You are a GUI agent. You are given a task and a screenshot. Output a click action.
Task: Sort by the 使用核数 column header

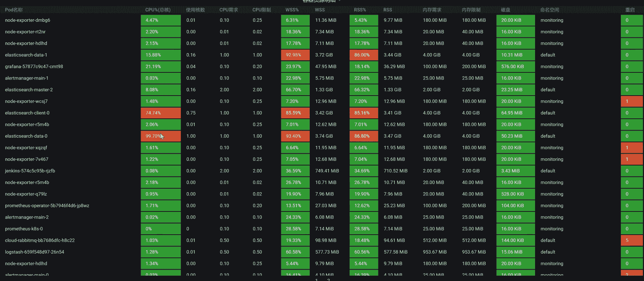195,10
